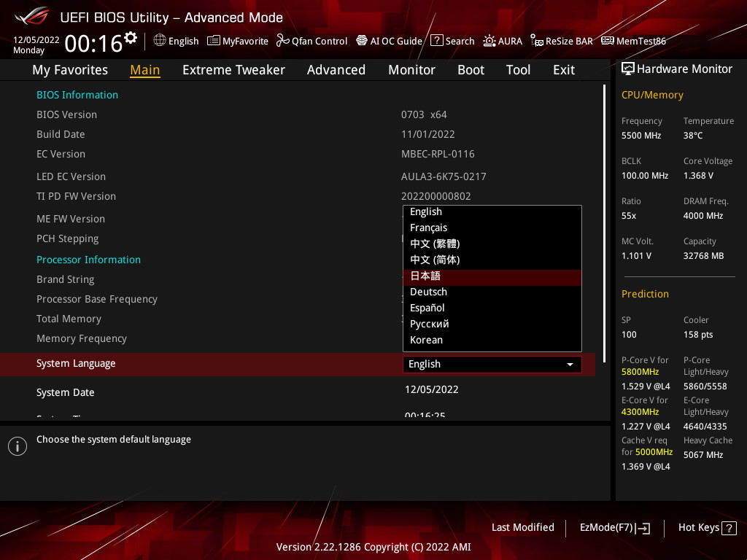Viewport: 747px width, 560px height.
Task: Click the ROG logo
Action: click(32, 16)
